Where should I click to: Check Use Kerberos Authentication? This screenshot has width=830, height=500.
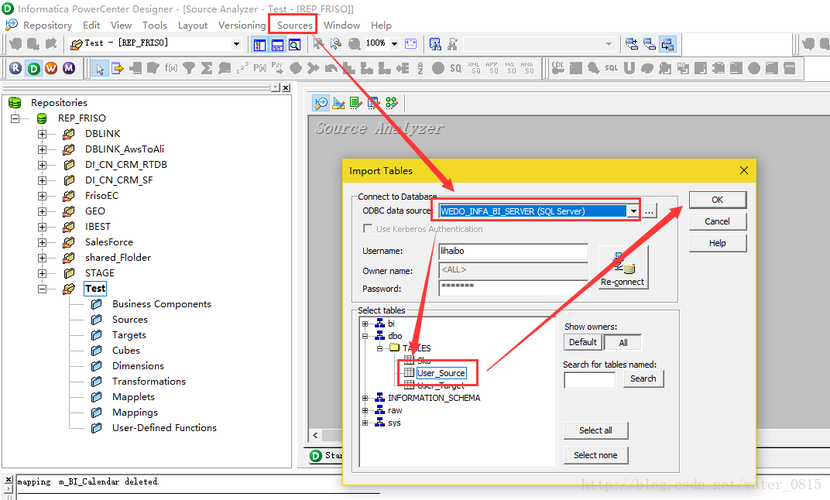pos(367,229)
